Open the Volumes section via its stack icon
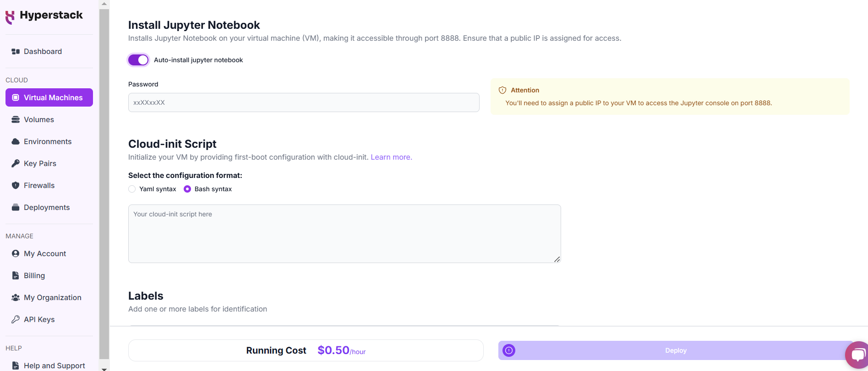This screenshot has width=868, height=371. pyautogui.click(x=15, y=119)
